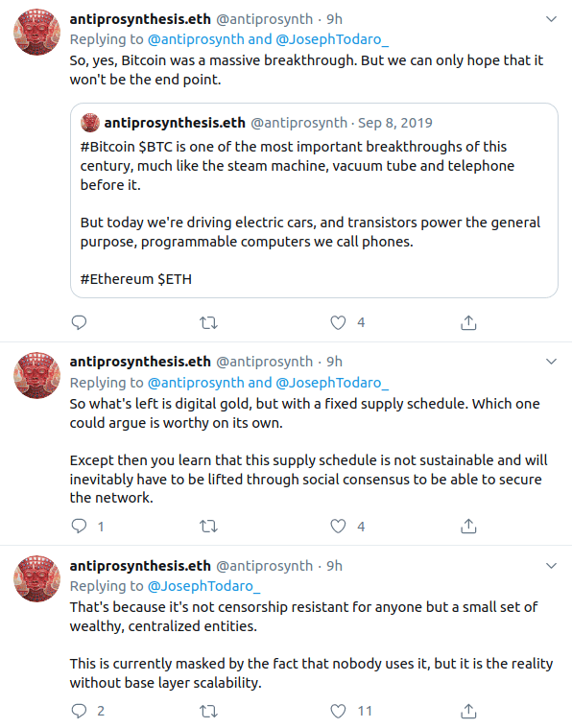Reply to the "censorship resistant" tweet
This screenshot has width=572, height=728.
(79, 711)
